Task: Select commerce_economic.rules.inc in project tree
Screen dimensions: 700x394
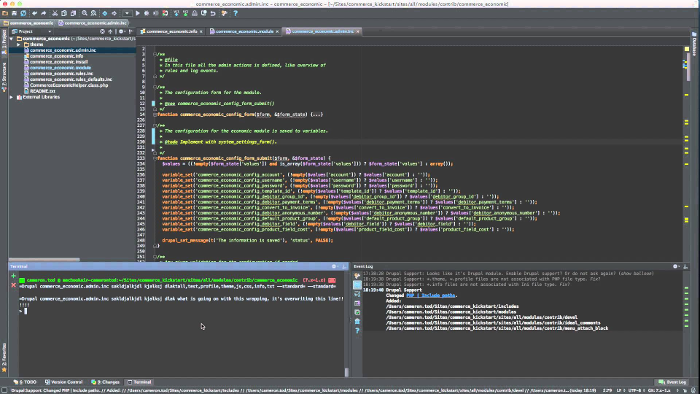Action: 61,74
